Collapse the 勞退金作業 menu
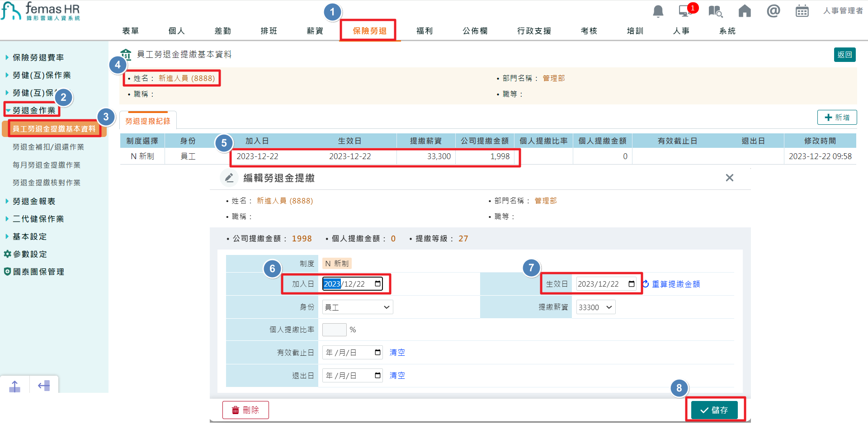 pyautogui.click(x=32, y=110)
